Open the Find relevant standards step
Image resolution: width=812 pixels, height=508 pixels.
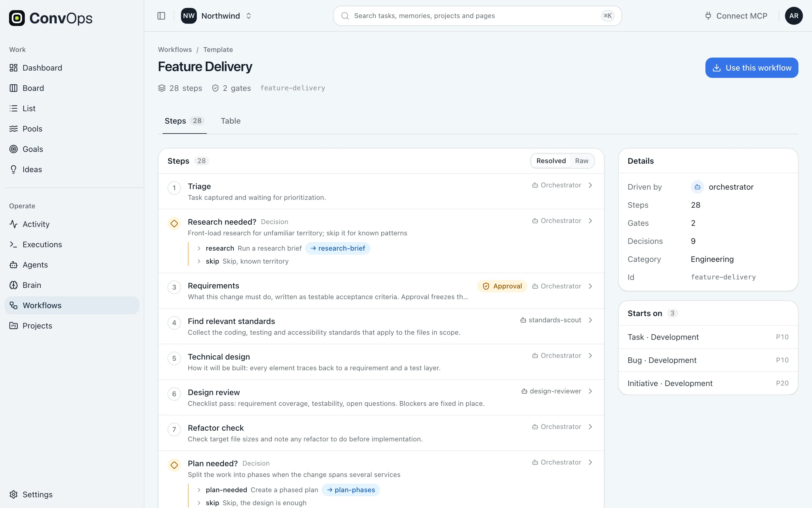point(381,326)
